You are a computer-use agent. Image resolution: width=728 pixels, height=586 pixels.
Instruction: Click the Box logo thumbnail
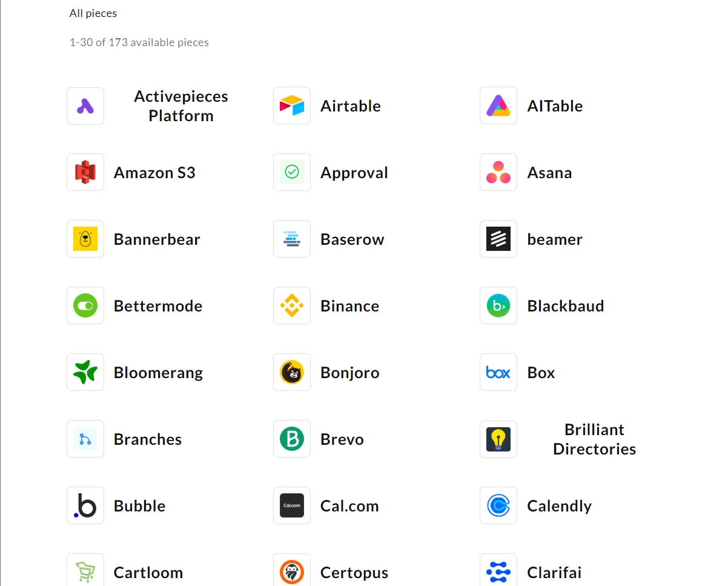pyautogui.click(x=498, y=372)
